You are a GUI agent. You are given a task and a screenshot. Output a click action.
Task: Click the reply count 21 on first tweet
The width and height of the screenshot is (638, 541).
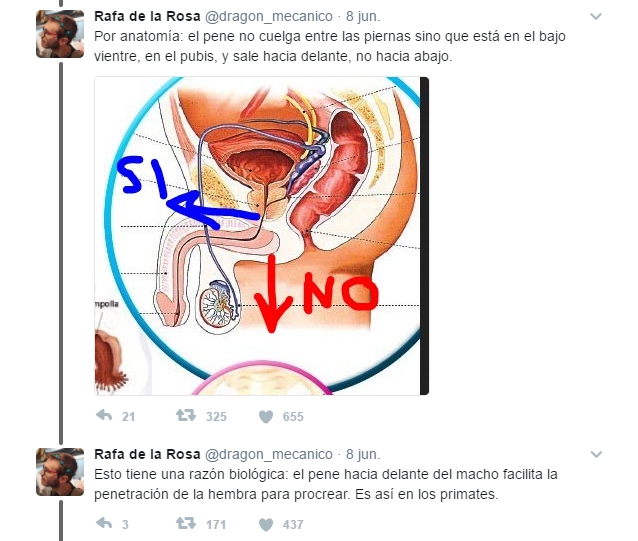(128, 417)
